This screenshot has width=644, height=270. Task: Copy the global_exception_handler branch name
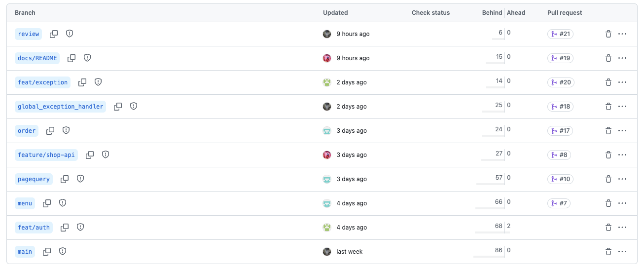118,106
